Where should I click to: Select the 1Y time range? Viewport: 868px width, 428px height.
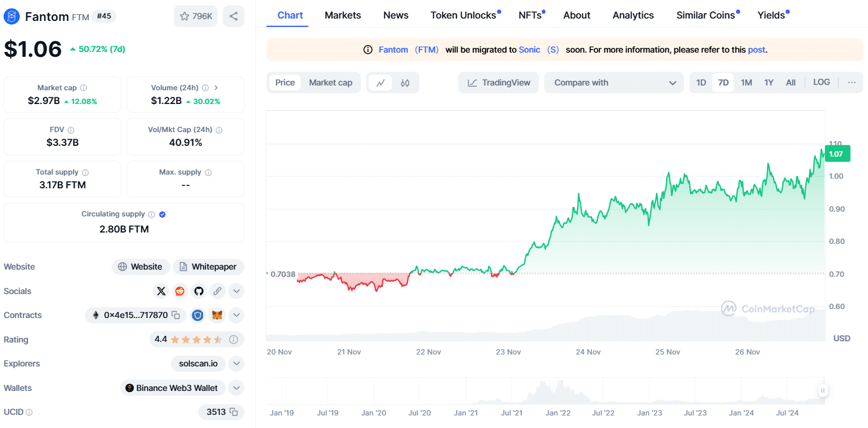pyautogui.click(x=769, y=82)
